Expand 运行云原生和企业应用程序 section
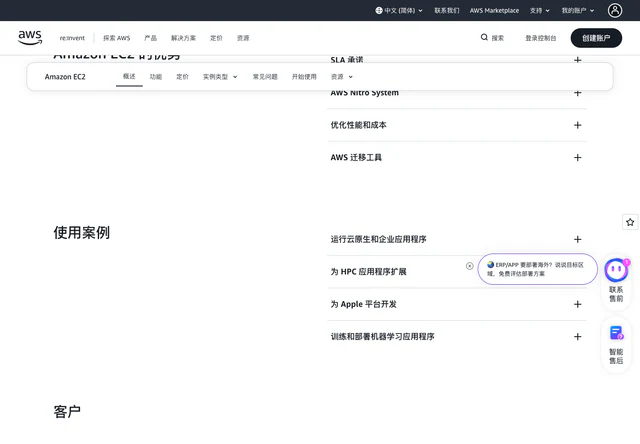 457,240
